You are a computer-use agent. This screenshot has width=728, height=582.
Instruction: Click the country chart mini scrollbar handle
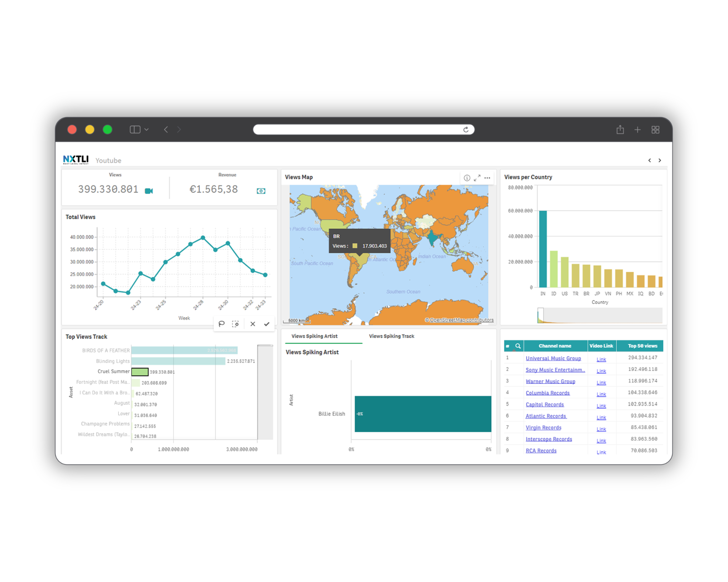pos(541,316)
